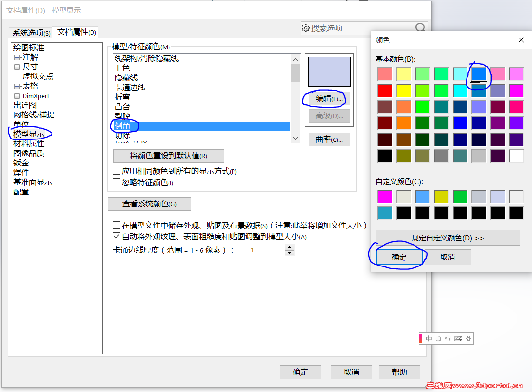Switch to the 系统选项 tab

tap(30, 32)
